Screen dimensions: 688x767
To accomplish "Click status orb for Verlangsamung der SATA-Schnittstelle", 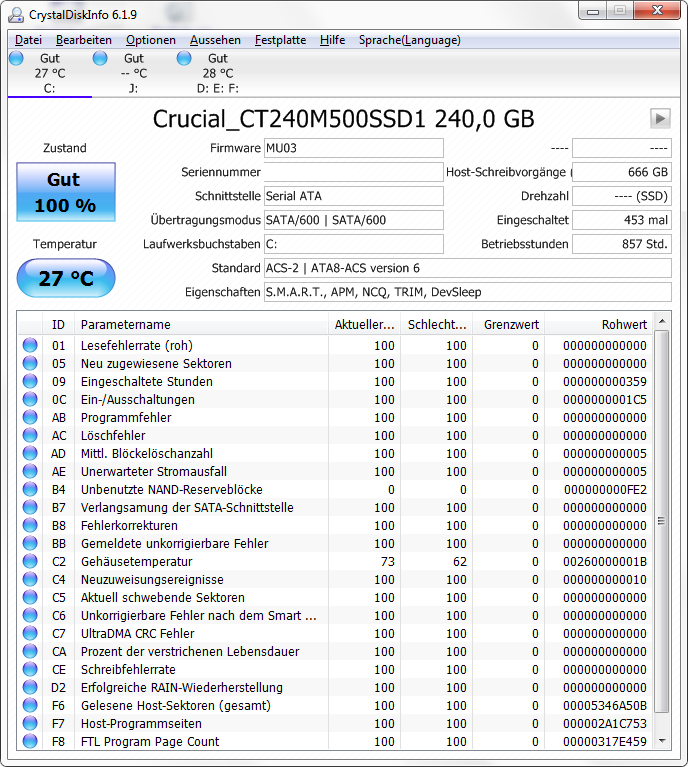I will pyautogui.click(x=30, y=508).
